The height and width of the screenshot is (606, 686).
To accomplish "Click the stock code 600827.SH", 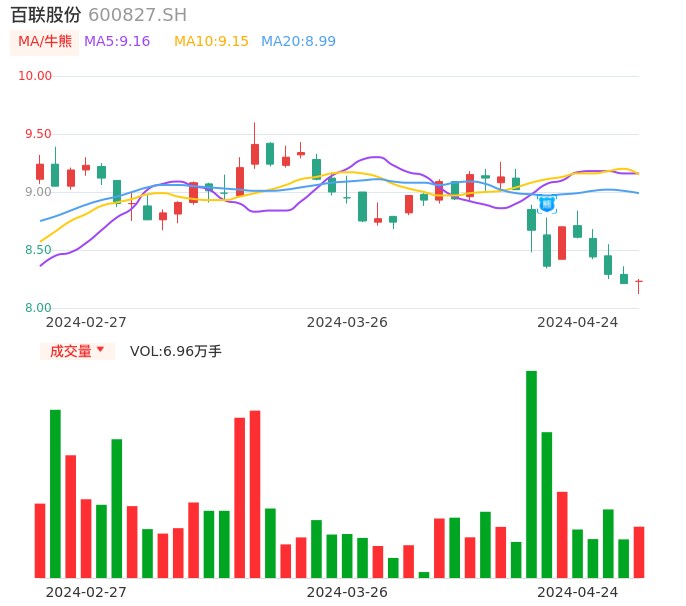I will click(137, 15).
